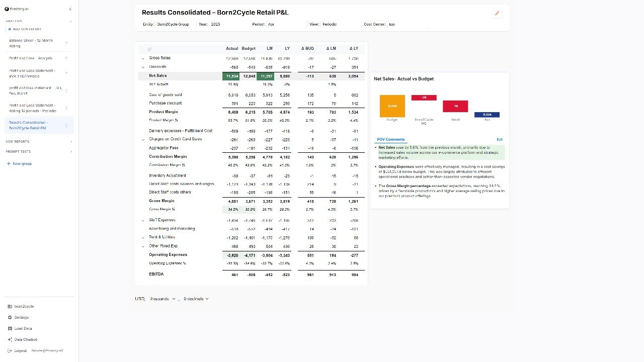Screen dimensions: 644x362
Task: Open Settings gear in sidebar
Action: tap(10, 317)
